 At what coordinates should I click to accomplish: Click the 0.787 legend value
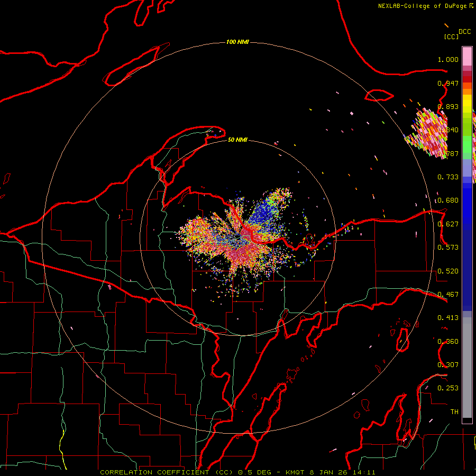tap(448, 153)
